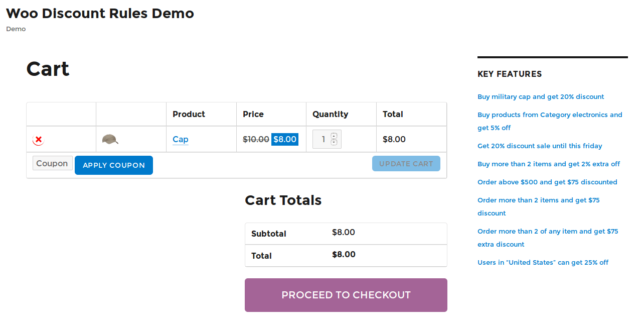Open the 2% extra off for 2 items rule
Screen dimensions: 644x325
tap(549, 164)
